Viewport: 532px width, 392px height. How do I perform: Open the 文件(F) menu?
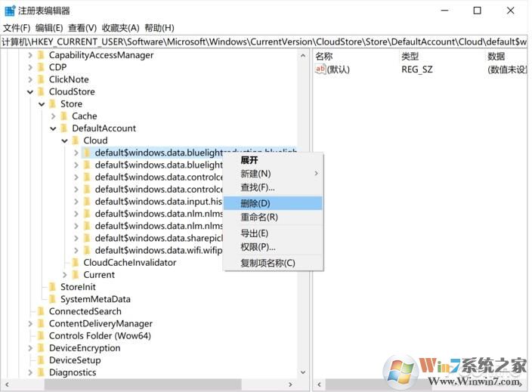coord(17,28)
